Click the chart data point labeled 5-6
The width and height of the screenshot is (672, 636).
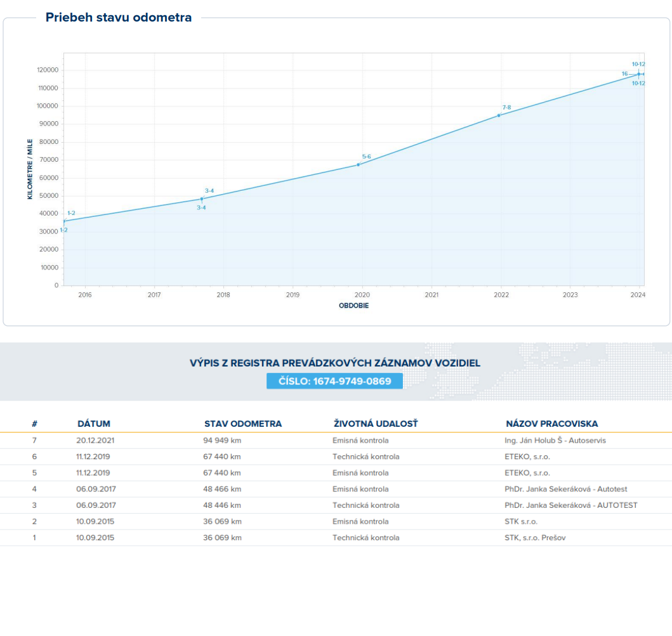(x=359, y=165)
